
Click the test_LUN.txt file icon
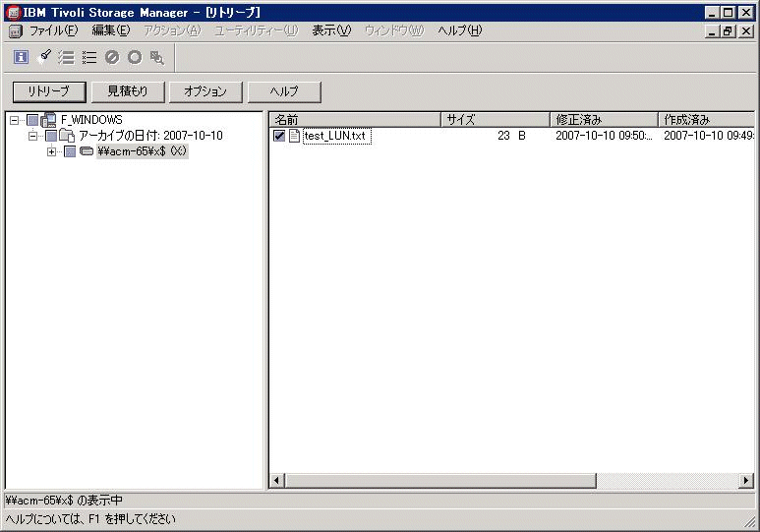(294, 136)
